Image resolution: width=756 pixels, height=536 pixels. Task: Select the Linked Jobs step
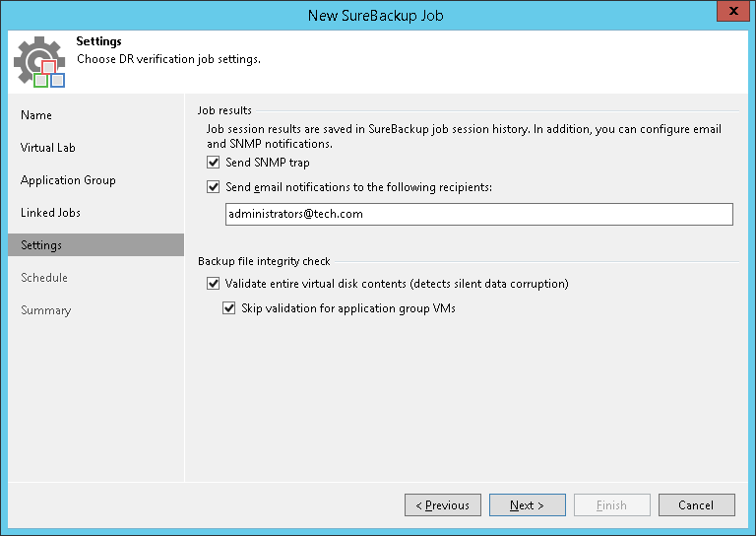coord(50,213)
